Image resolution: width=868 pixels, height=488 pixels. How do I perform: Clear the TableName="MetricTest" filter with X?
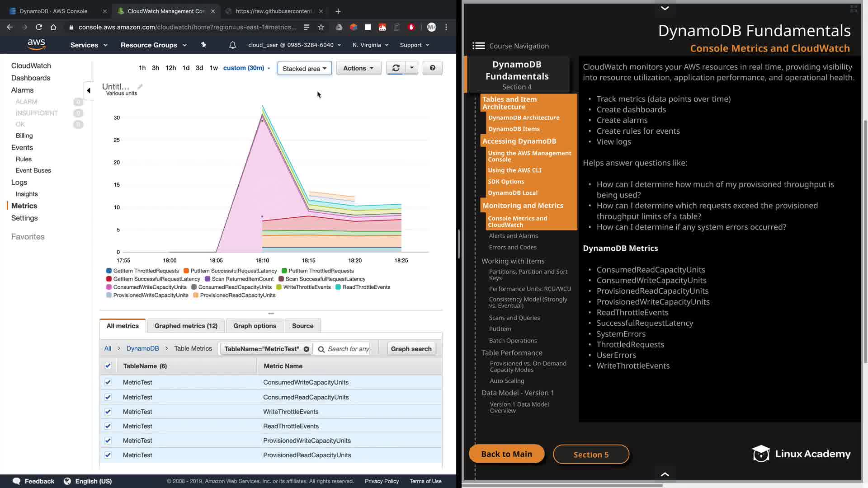[307, 349]
